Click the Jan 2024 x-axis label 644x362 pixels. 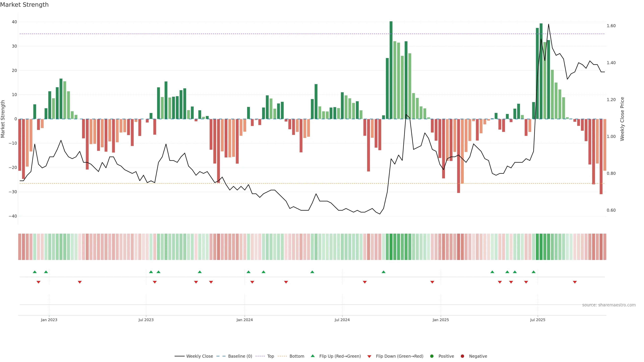[x=245, y=320]
